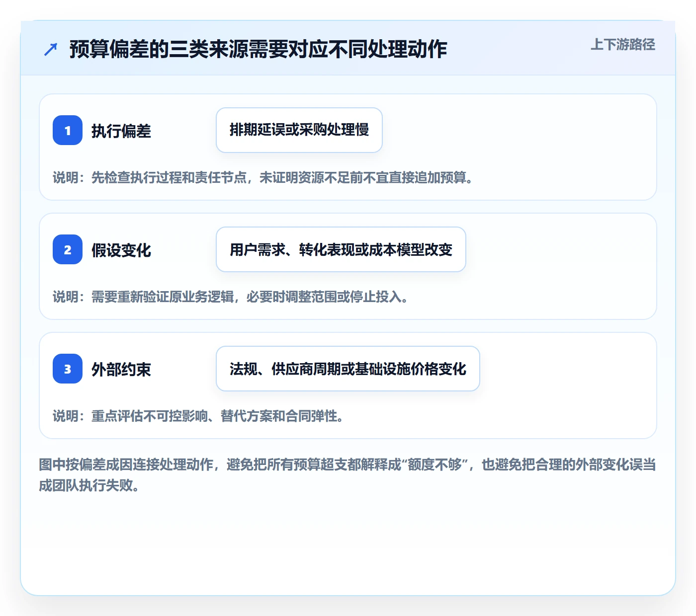
Task: Select the 用户需求、转化表现或成本模型改变 chip
Action: tap(341, 249)
